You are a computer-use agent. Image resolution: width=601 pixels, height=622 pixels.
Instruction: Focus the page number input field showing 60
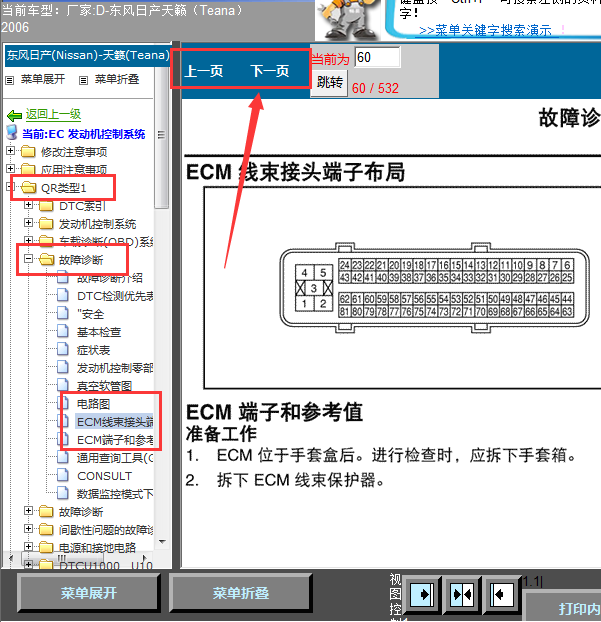point(377,58)
